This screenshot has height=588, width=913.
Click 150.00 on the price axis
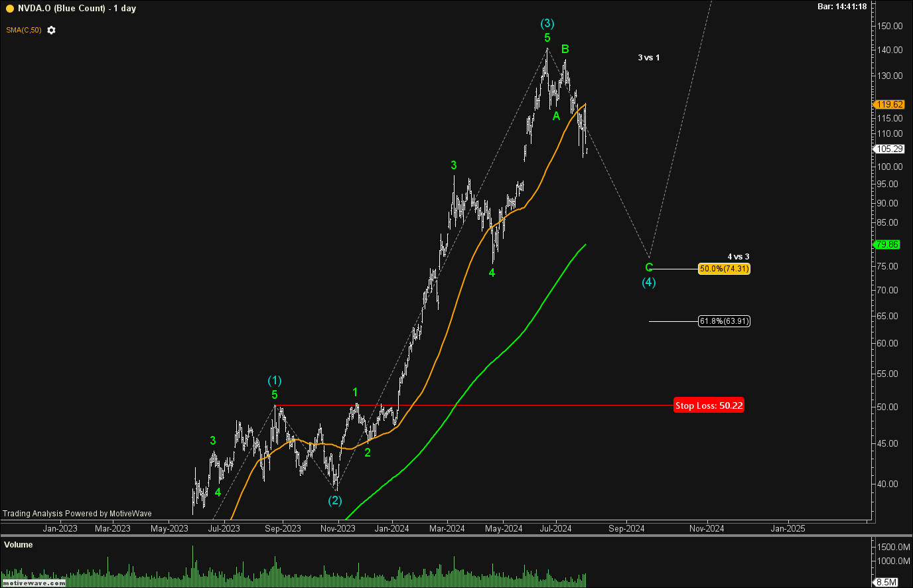(x=890, y=26)
